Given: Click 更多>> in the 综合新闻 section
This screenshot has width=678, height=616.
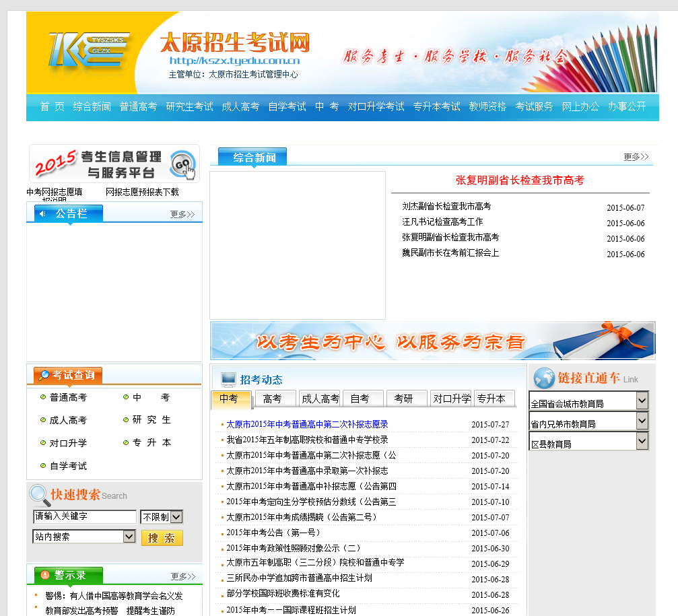Looking at the screenshot, I should (x=636, y=157).
